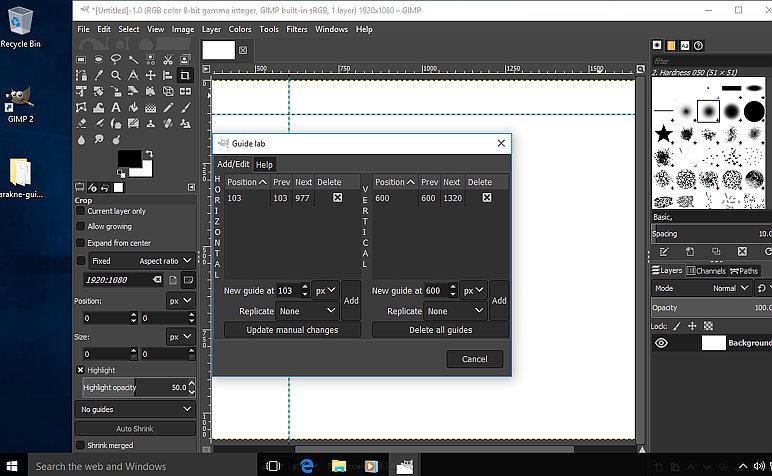
Task: Pick the Blur/Sharpen droplet tool
Action: (81, 140)
